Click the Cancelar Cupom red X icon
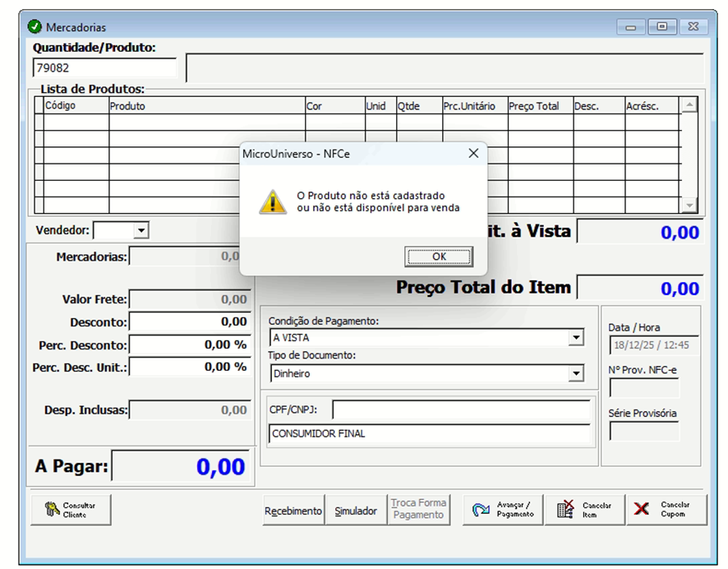This screenshot has height=569, width=728. coord(642,510)
